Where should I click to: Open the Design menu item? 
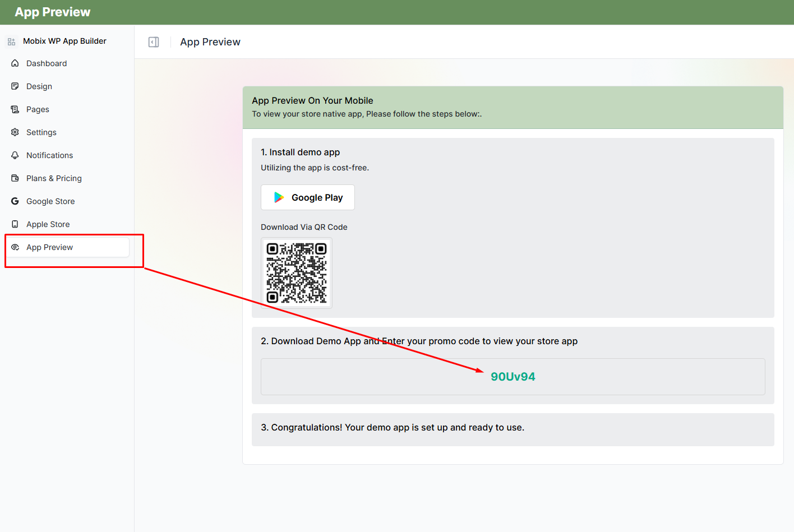pos(67,86)
